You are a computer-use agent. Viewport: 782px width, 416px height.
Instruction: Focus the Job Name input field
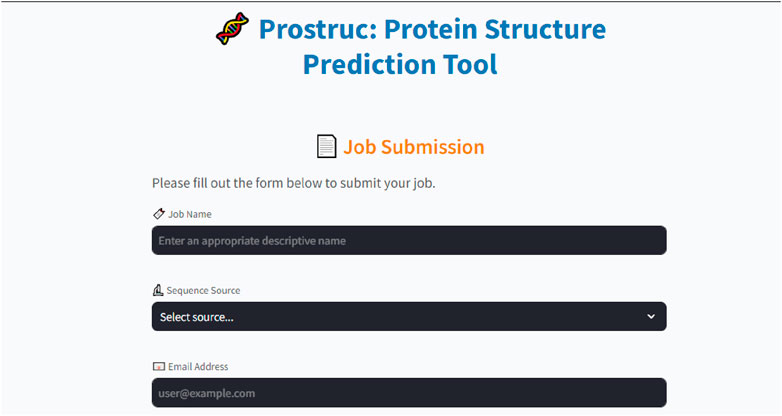(x=409, y=240)
